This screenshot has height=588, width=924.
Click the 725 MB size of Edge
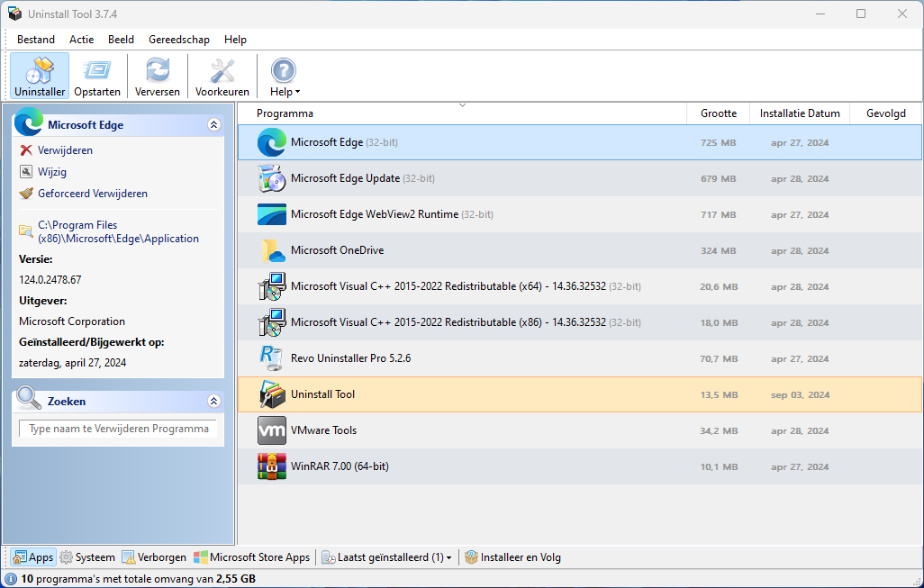point(719,142)
